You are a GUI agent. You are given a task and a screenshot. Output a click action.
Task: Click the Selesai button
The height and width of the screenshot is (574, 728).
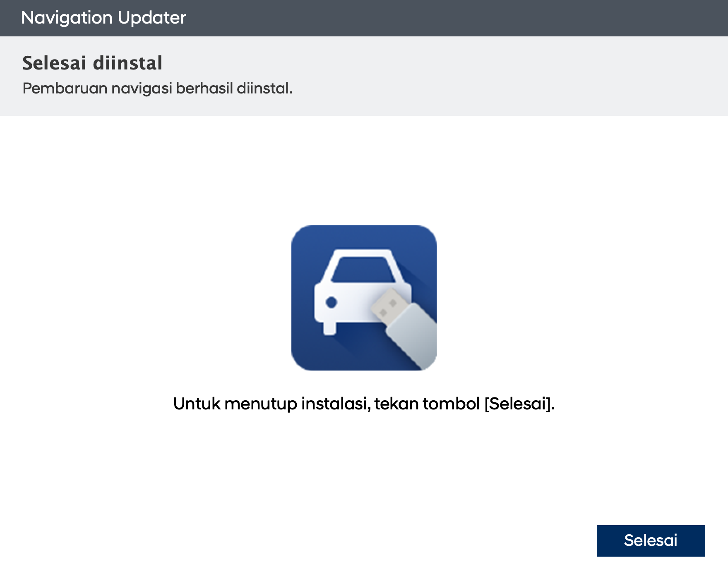click(650, 541)
